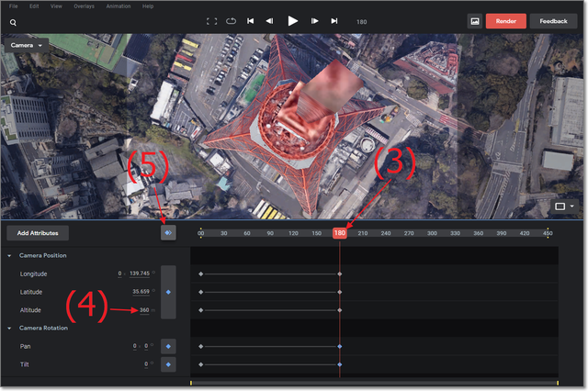Click the Render button

pos(505,20)
